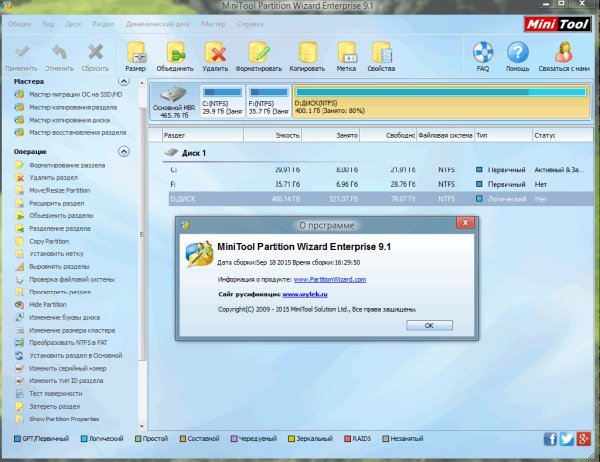Select the Основной MBR disk icon
This screenshot has height=462, width=600.
(174, 94)
